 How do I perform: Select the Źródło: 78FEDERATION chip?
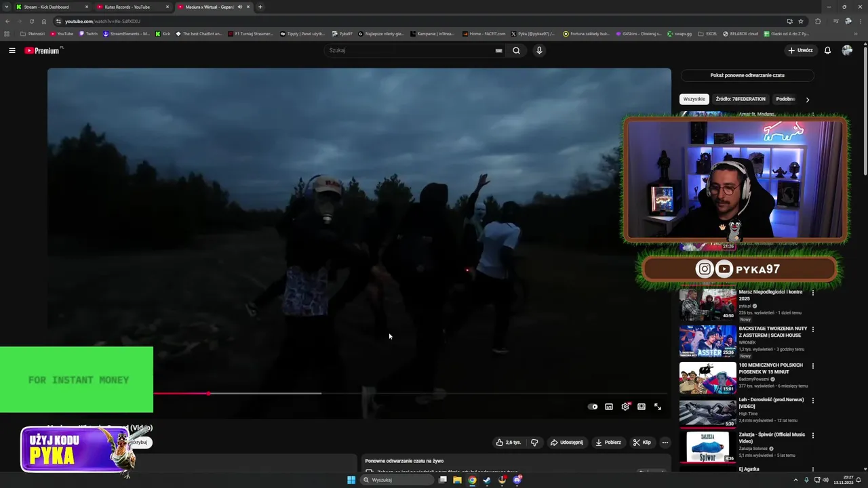741,99
